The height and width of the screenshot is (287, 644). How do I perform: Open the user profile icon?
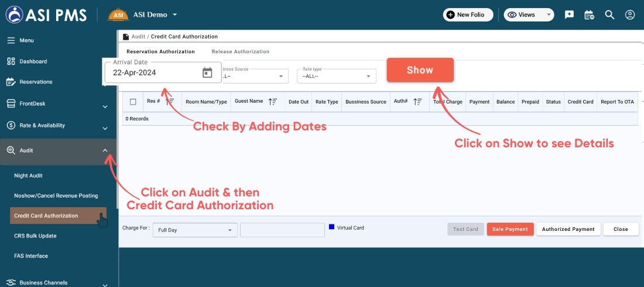(x=630, y=15)
